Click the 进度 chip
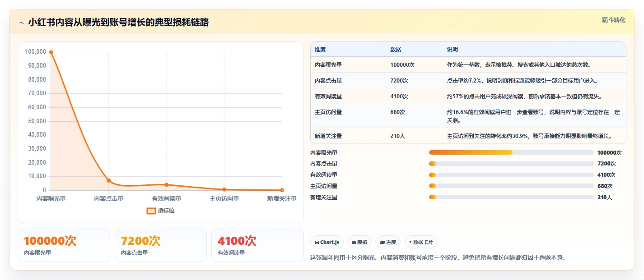Image resolution: width=644 pixels, height=280 pixels. coord(388,242)
